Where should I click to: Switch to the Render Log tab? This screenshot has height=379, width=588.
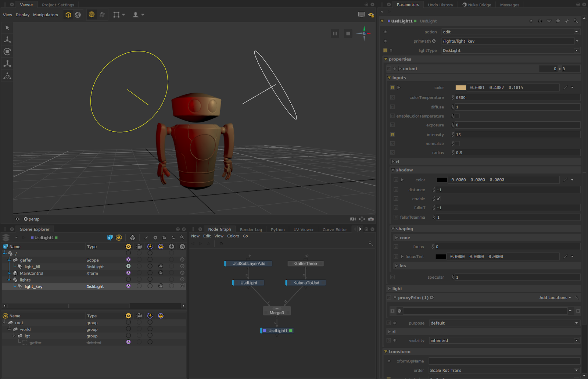click(251, 229)
